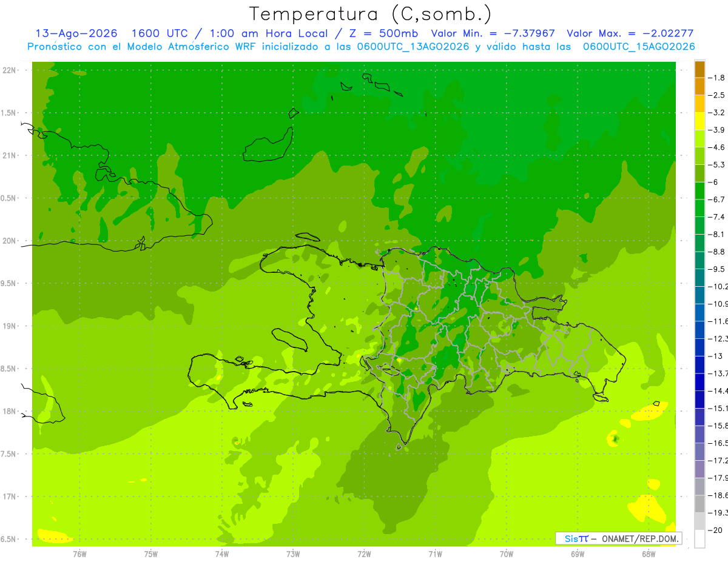Viewport: 728px width, 562px height.
Task: Click the '21N' latitude label
Action: click(10, 155)
